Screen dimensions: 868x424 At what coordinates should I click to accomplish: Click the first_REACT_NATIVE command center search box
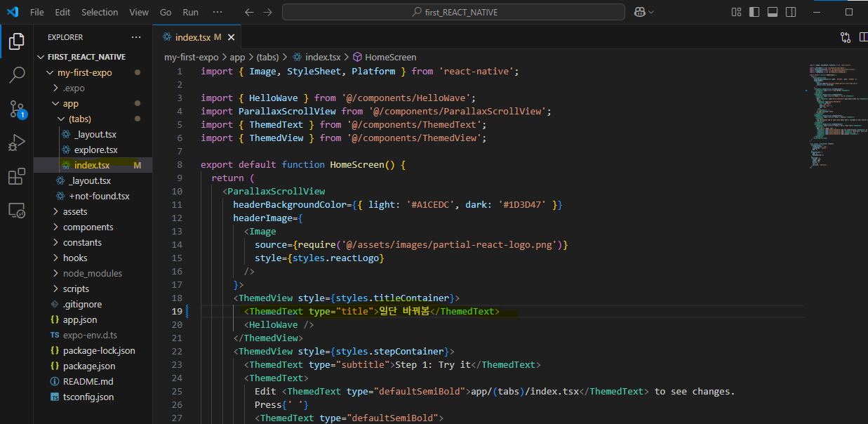click(453, 12)
